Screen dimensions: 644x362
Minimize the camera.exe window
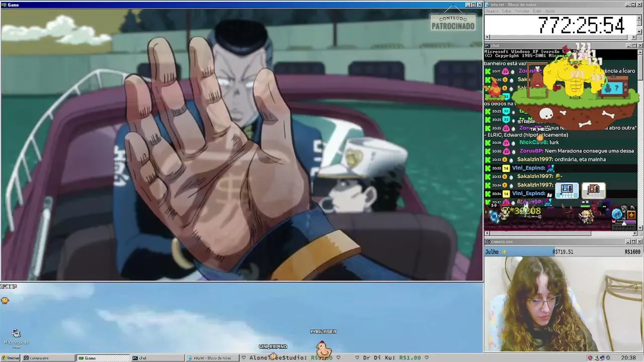tap(627, 242)
